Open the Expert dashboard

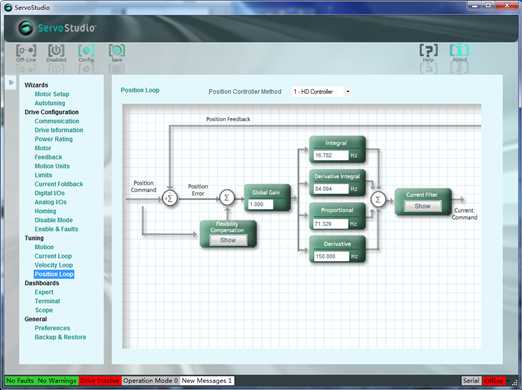pos(44,292)
